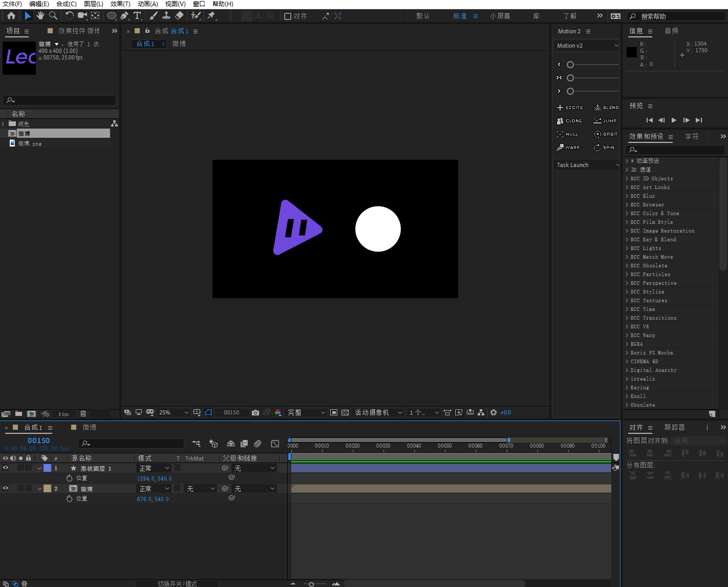Select the Home icon in toolbar
The height and width of the screenshot is (587, 728).
pyautogui.click(x=11, y=16)
